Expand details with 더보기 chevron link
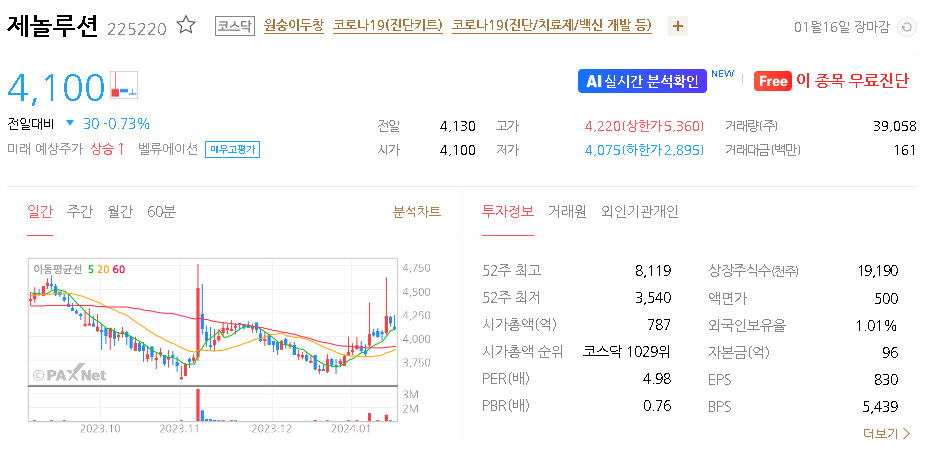The width and height of the screenshot is (932, 457). tap(886, 434)
